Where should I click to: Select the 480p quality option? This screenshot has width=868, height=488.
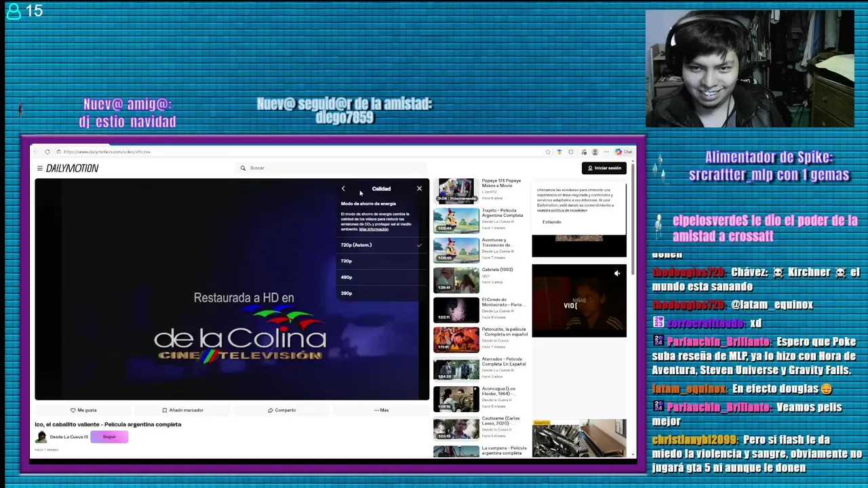pyautogui.click(x=381, y=277)
